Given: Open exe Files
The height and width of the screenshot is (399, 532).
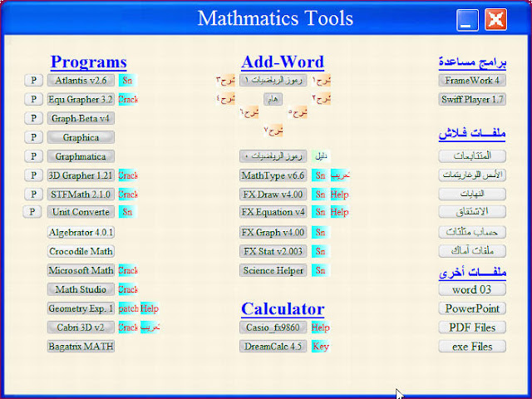Looking at the screenshot, I should [x=472, y=347].
